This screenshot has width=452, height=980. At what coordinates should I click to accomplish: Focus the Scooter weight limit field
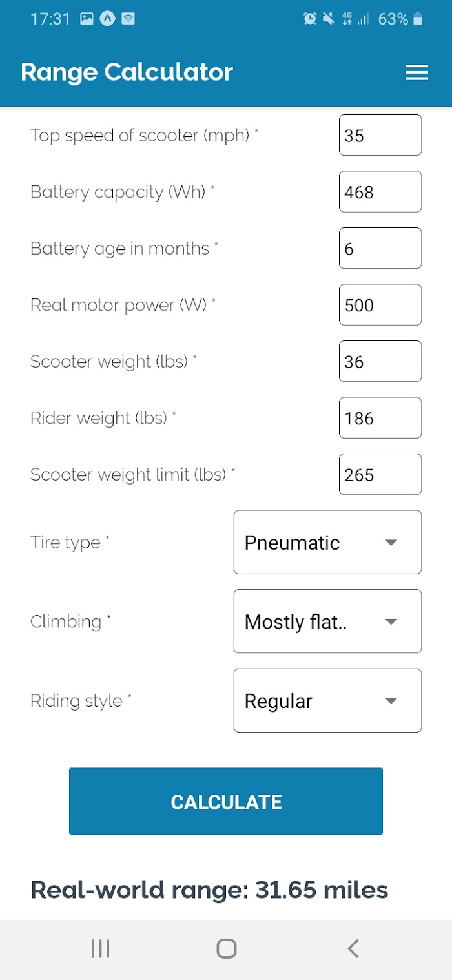pyautogui.click(x=380, y=474)
